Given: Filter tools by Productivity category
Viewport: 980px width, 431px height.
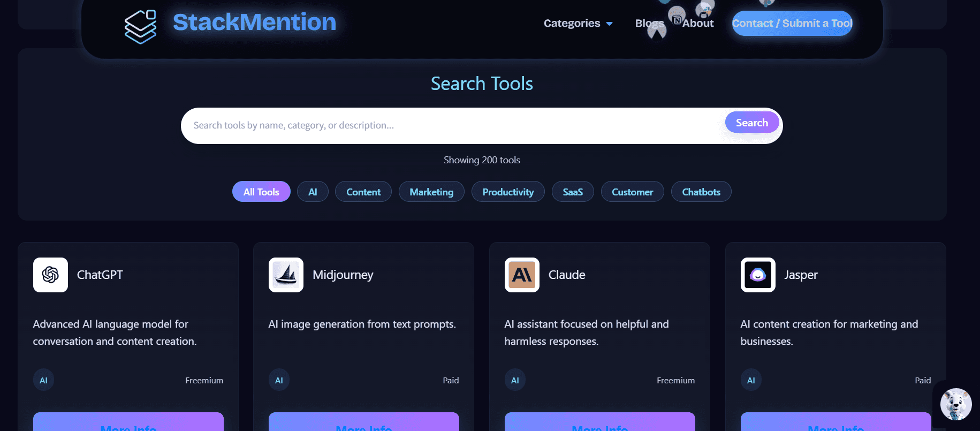Looking at the screenshot, I should point(508,192).
